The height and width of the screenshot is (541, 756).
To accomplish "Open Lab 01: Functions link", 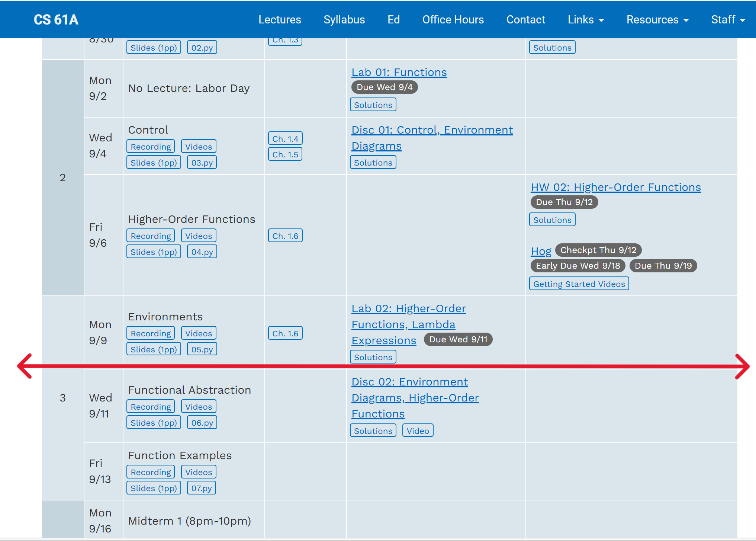I will point(399,72).
